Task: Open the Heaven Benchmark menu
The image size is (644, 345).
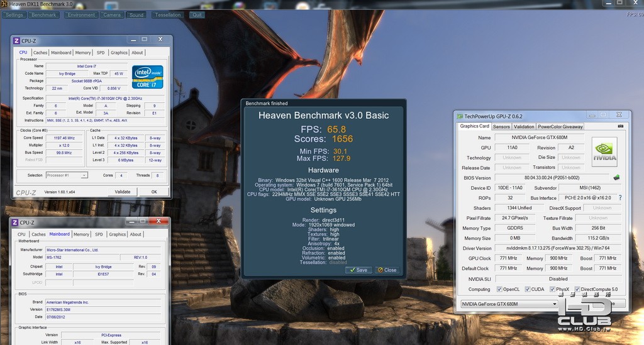Action: [43, 15]
